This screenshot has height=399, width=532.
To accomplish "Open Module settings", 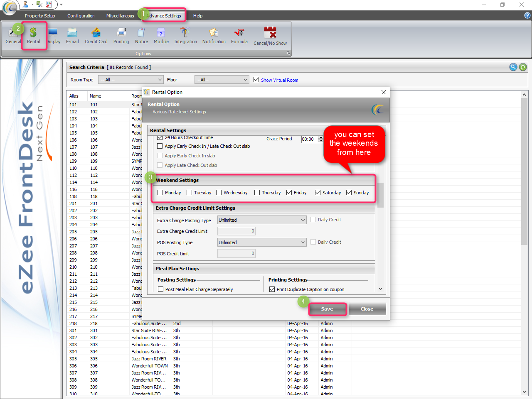I will [161, 36].
